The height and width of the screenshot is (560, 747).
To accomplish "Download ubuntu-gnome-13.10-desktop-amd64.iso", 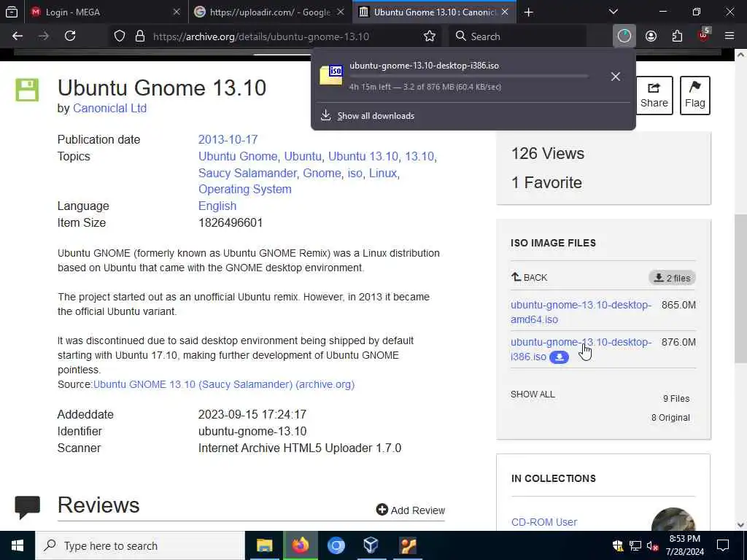I will [581, 312].
